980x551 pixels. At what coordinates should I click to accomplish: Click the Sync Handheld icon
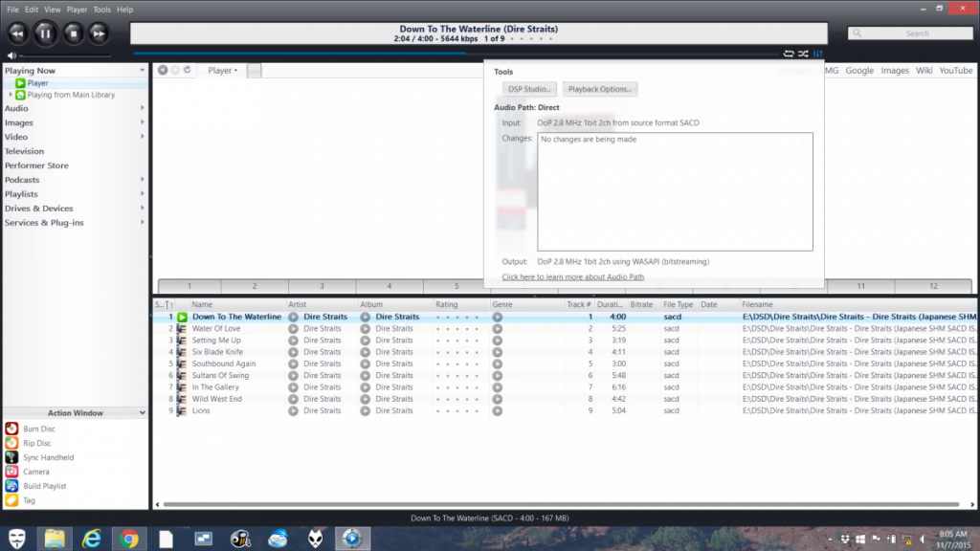[x=11, y=457]
